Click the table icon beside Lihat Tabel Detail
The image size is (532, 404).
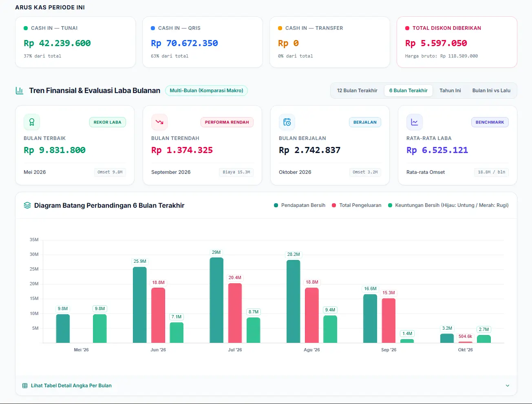25,386
